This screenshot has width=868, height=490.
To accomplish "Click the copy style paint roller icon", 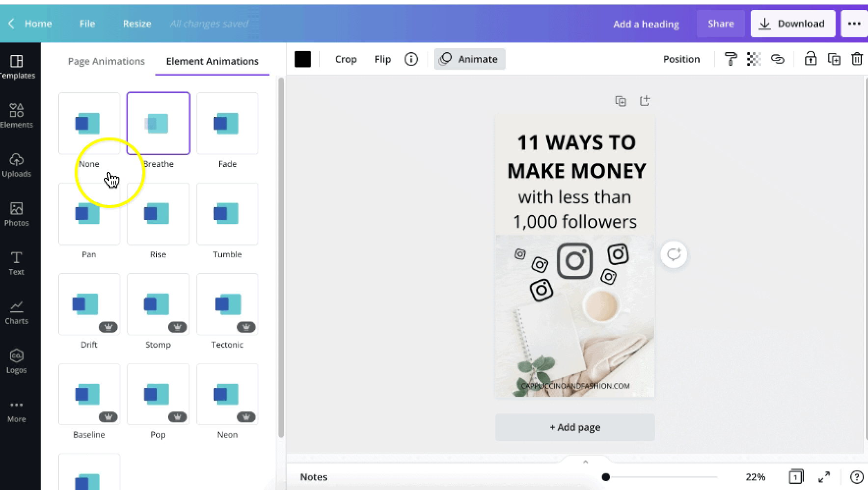I will (731, 59).
